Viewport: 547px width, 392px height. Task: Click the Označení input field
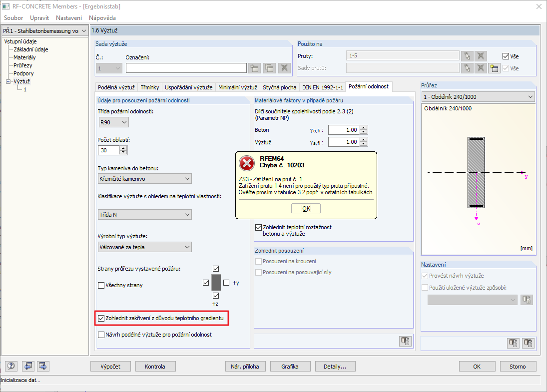click(x=186, y=68)
